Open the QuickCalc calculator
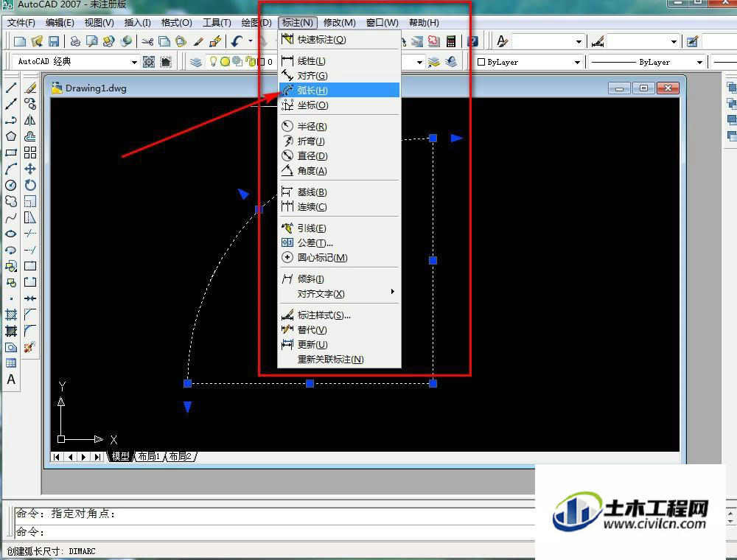This screenshot has height=560, width=737. 451,41
